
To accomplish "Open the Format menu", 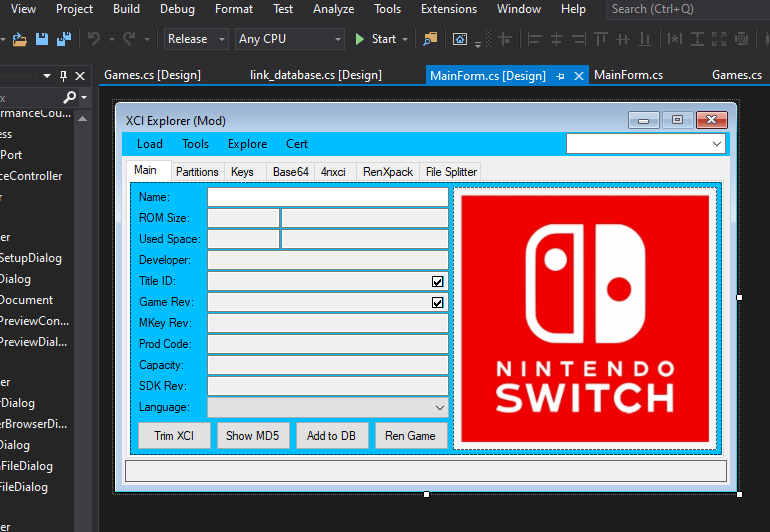I will (234, 9).
